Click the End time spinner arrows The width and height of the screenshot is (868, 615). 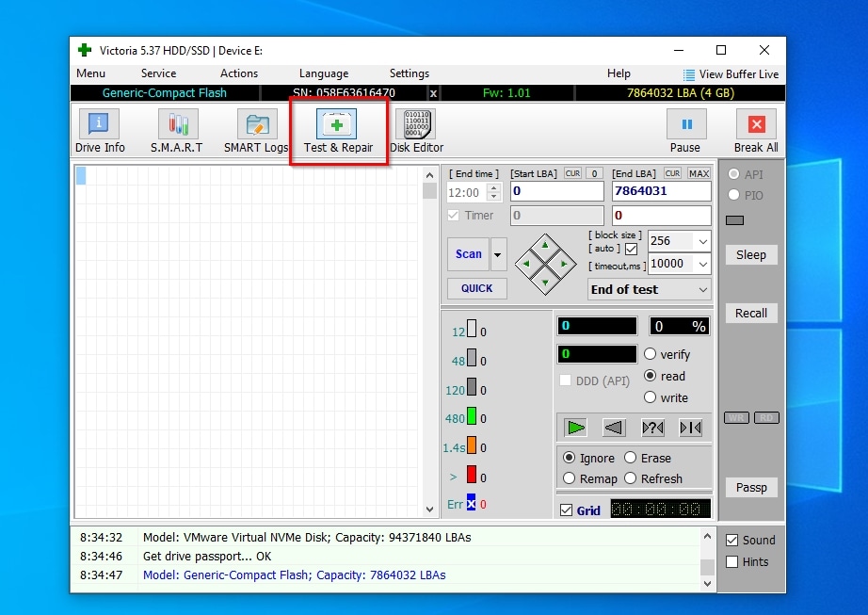coord(494,192)
